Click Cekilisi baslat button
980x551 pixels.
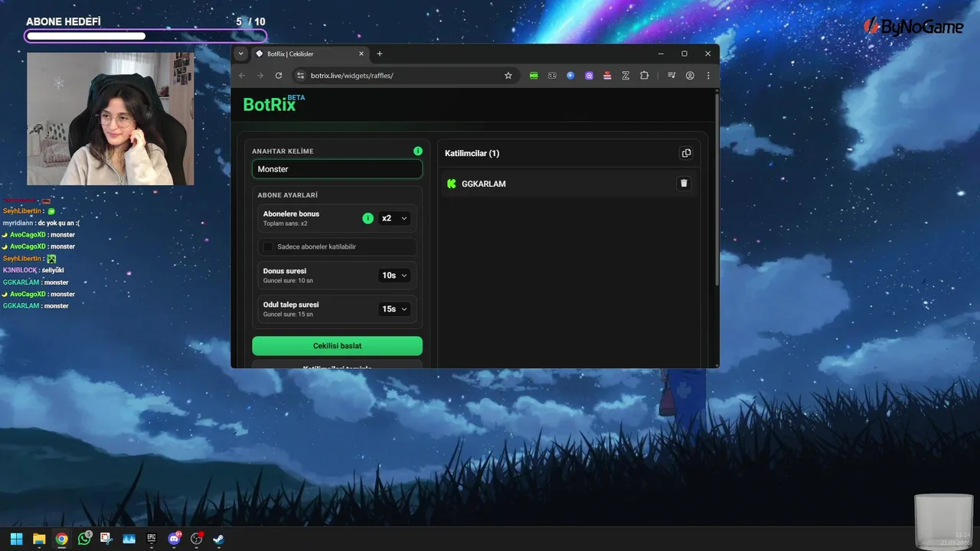(337, 346)
